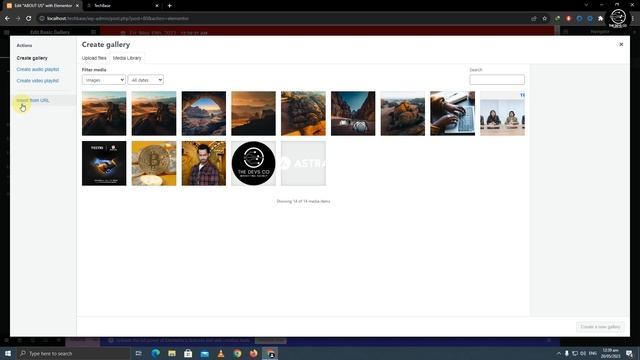640x360 pixels.
Task: Click the media Search input field
Action: [x=497, y=80]
